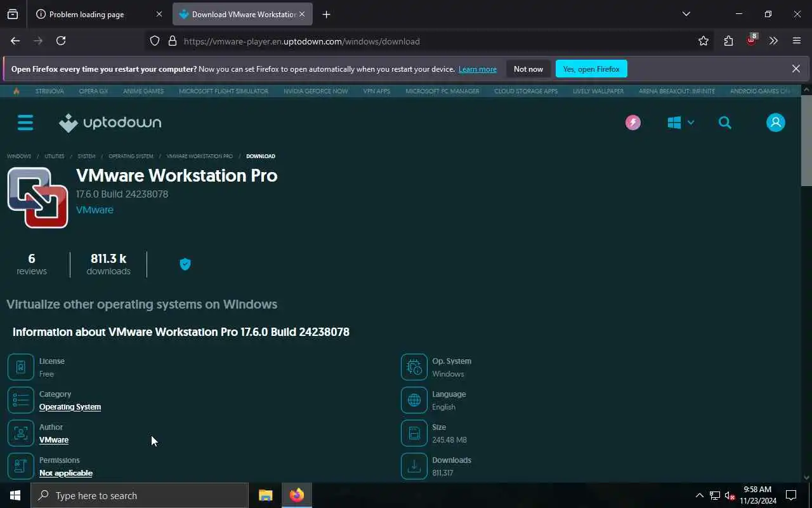Open CLOUD STORAGE APPS in top bar
812x508 pixels.
[x=526, y=91]
